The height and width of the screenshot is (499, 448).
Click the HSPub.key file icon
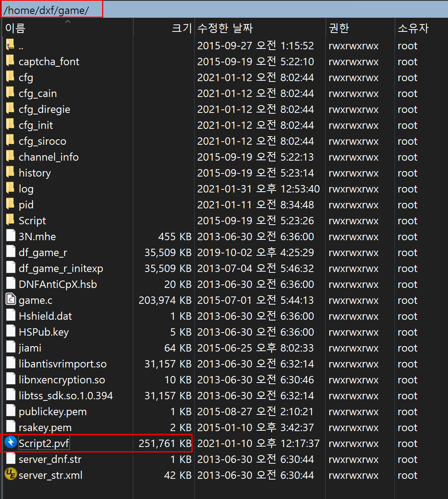pos(10,332)
